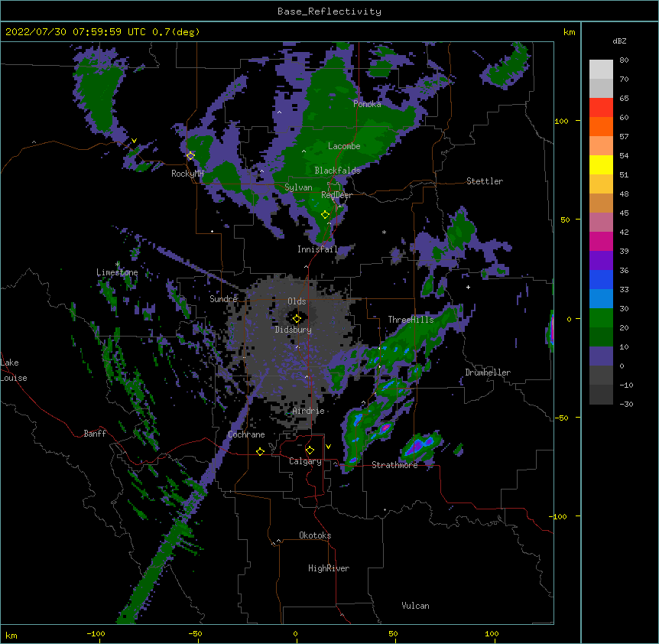Select the Okotoks label

click(x=315, y=535)
